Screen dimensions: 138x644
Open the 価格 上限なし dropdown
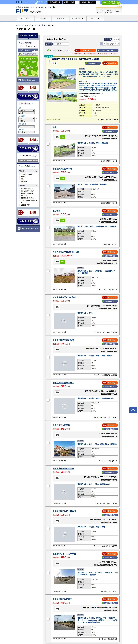click(x=27, y=113)
